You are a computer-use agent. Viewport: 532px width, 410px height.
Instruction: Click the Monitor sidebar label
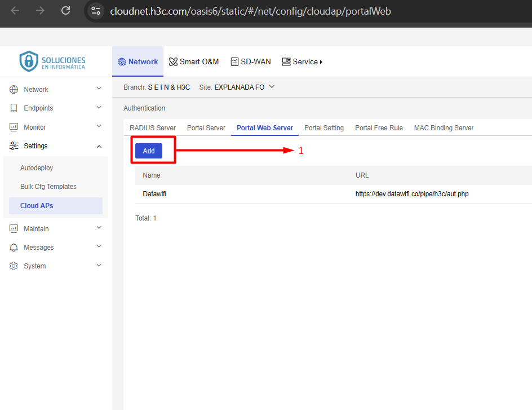[x=34, y=127]
